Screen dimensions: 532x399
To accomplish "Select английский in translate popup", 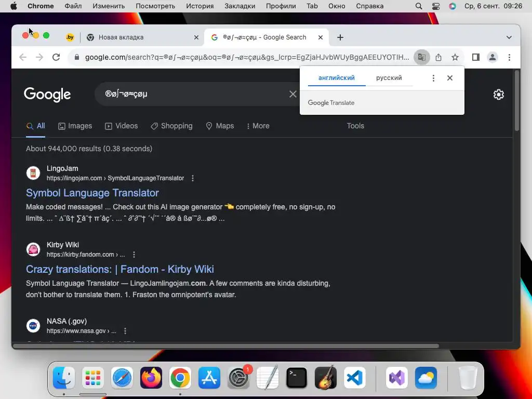I will pos(337,78).
